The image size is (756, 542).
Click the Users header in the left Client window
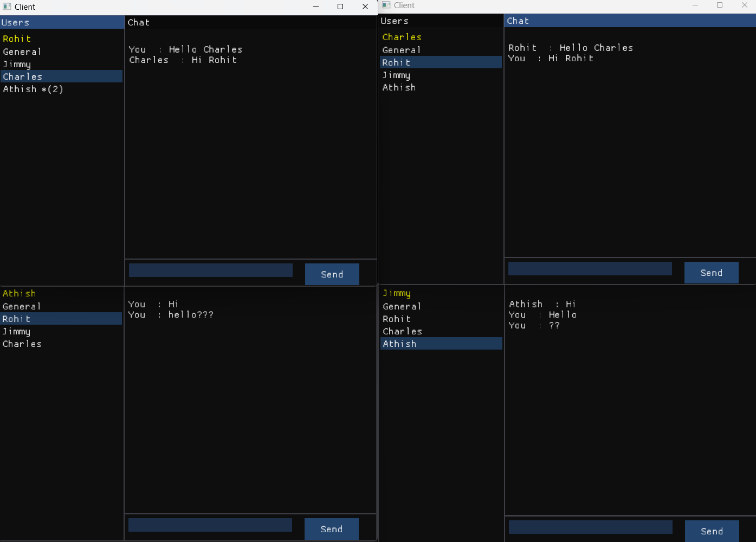coord(62,22)
